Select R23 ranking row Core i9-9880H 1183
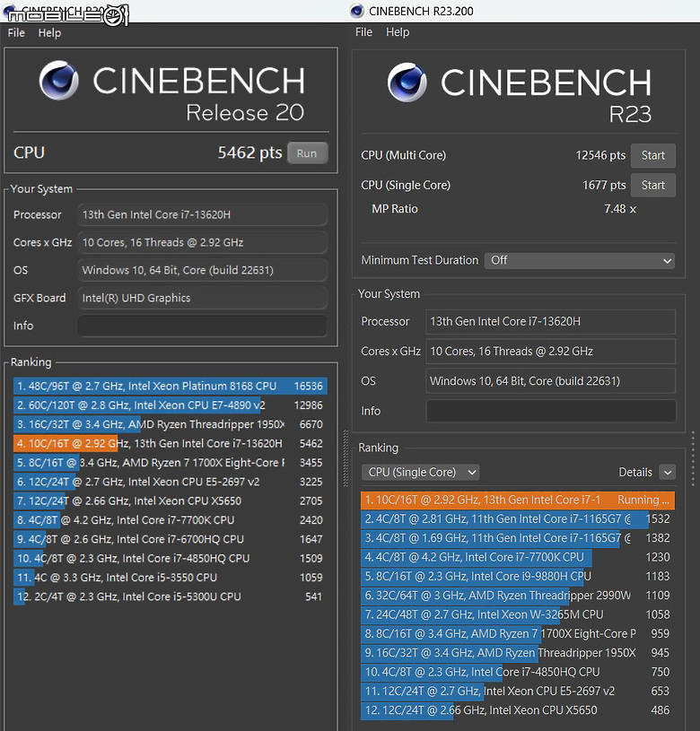Image resolution: width=700 pixels, height=731 pixels. coord(518,577)
